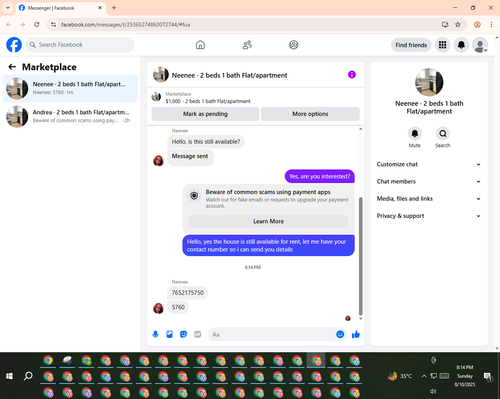Attach a photo file icon

tap(170, 334)
